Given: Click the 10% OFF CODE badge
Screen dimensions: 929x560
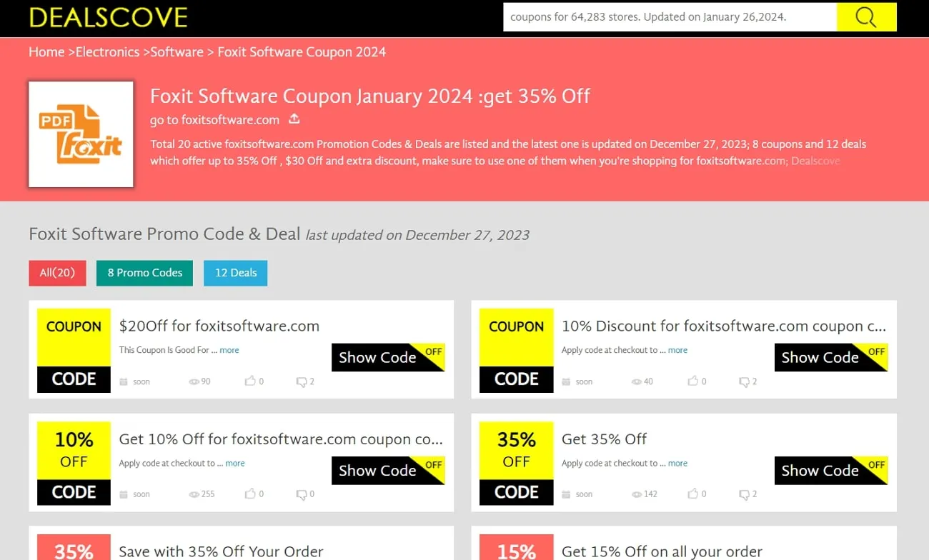Looking at the screenshot, I should pos(73,463).
